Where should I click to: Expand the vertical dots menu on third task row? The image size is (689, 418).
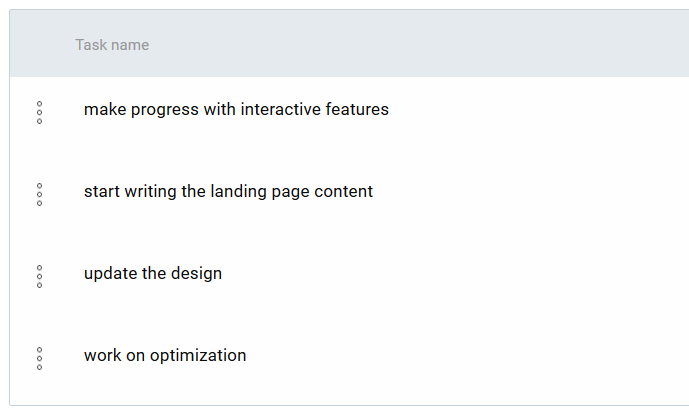(x=40, y=276)
